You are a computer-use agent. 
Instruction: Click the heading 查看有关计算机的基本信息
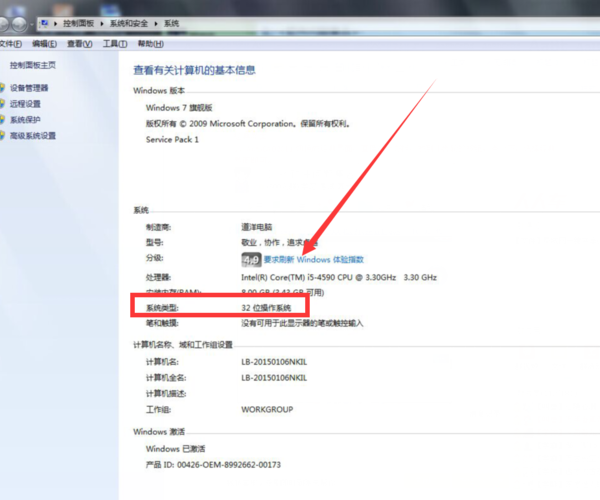(194, 70)
